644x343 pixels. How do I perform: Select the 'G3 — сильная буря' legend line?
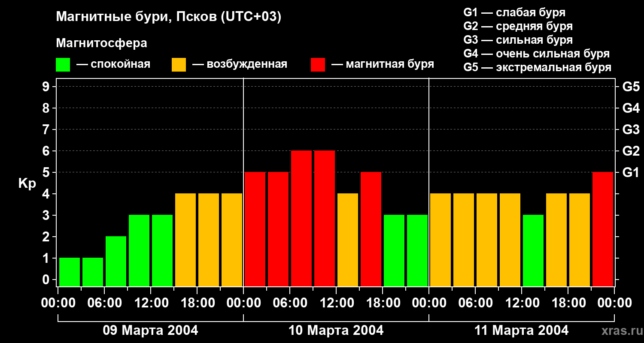518,40
